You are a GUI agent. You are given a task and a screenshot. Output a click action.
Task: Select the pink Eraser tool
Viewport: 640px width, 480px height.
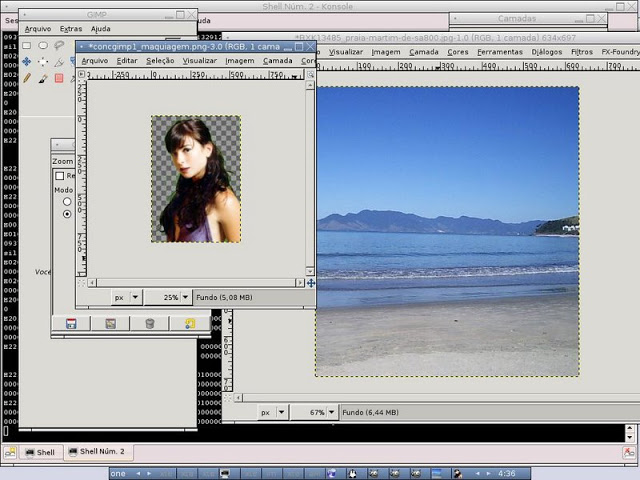(x=59, y=78)
